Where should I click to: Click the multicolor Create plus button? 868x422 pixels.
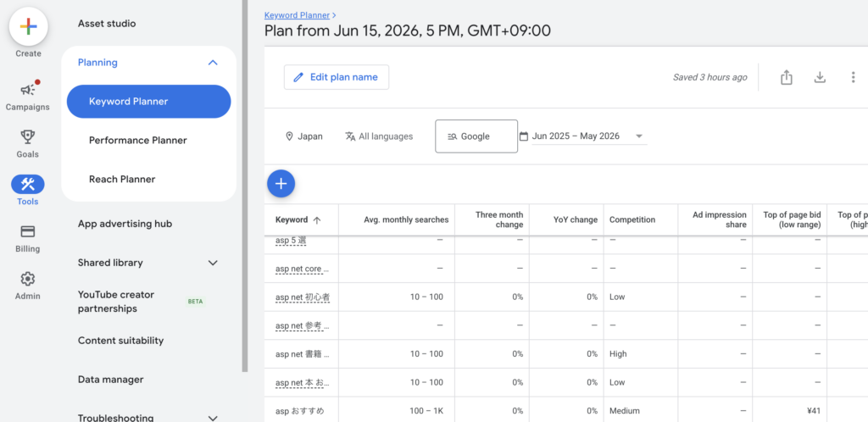(x=28, y=26)
